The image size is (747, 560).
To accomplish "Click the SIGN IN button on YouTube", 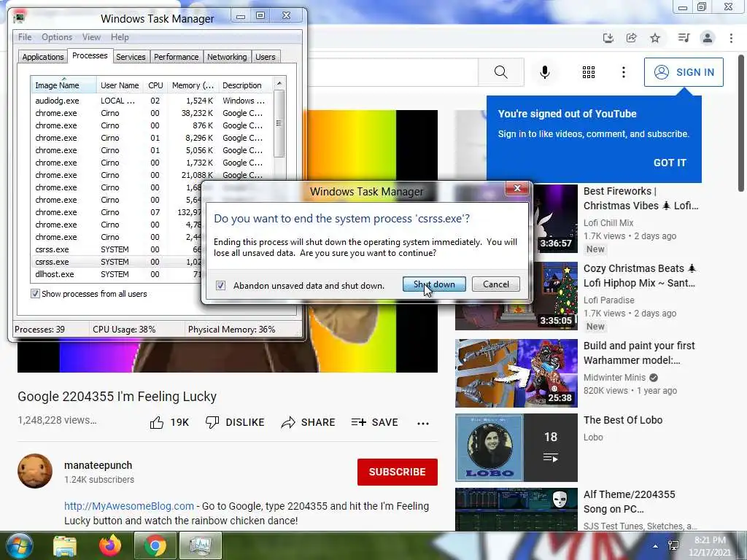I will (x=684, y=72).
